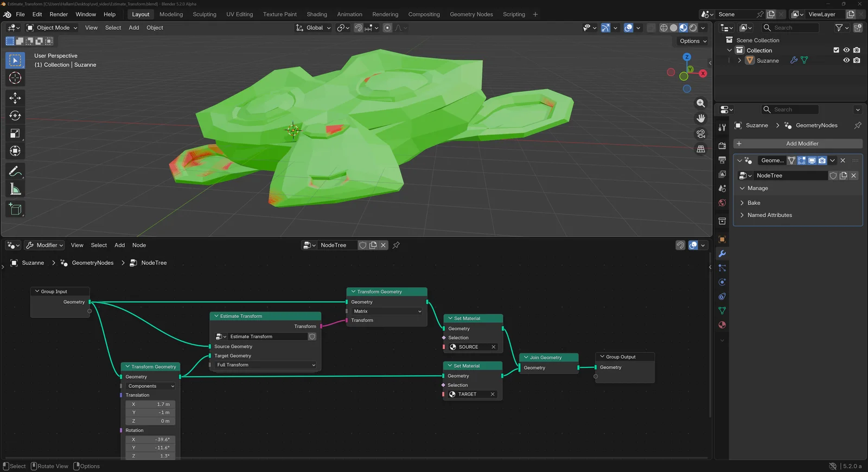
Task: Open the Tool properties tab
Action: click(x=722, y=127)
